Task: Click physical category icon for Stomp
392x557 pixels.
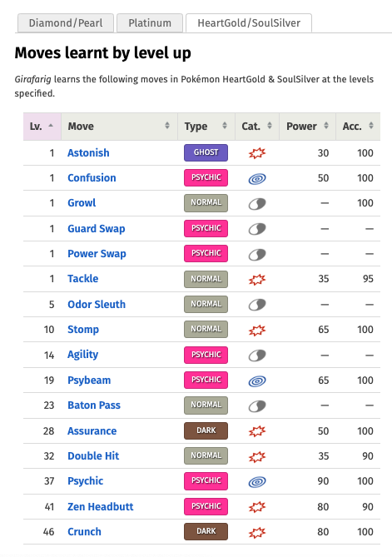Action: tap(257, 331)
